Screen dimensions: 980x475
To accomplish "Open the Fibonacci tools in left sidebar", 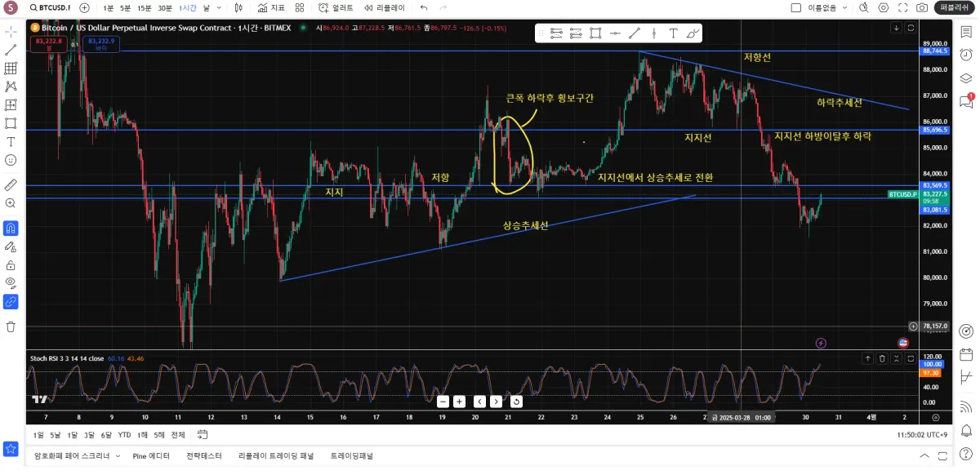I will [11, 69].
